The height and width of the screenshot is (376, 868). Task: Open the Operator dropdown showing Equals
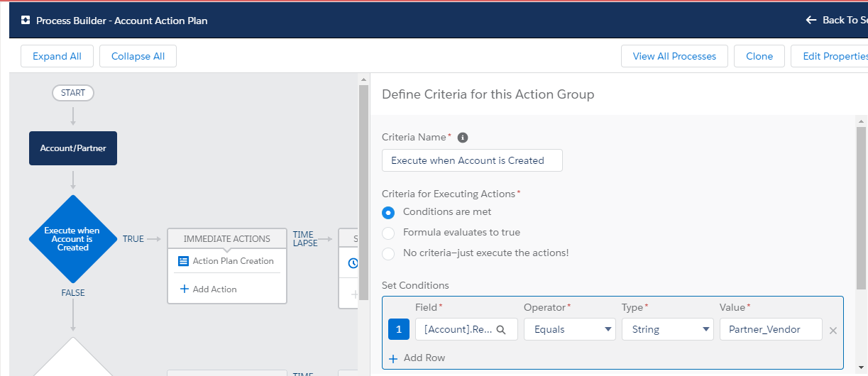570,329
